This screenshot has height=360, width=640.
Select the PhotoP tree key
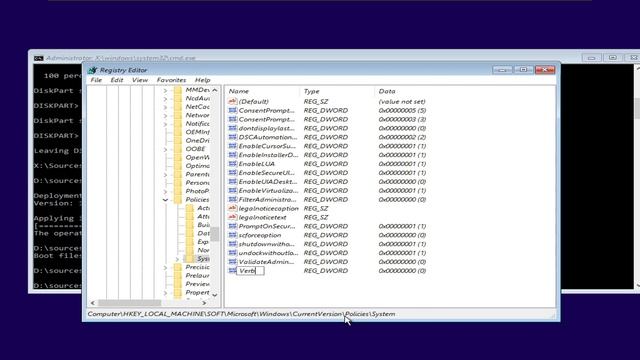pos(198,191)
